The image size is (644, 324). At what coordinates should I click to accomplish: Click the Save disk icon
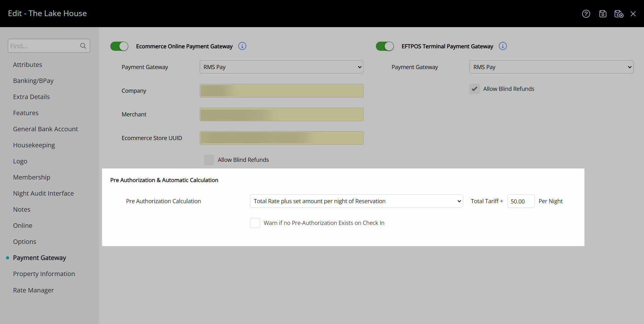[x=603, y=14]
